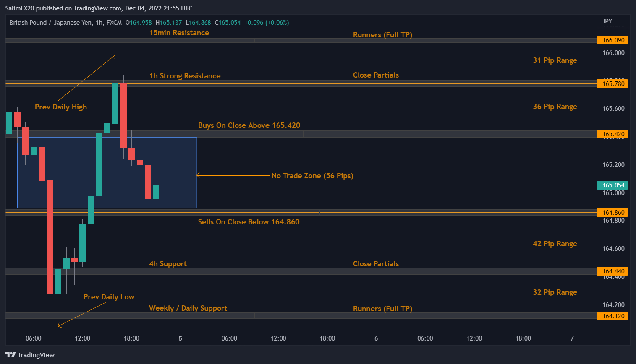Select the No Trade Zone (56 Pips) text

(312, 176)
